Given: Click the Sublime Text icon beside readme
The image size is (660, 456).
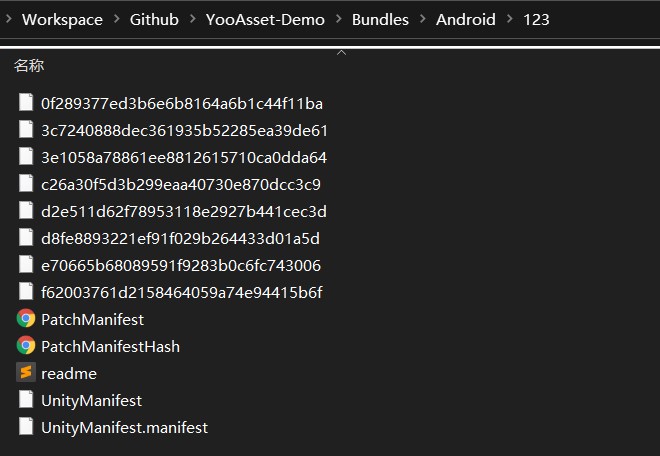Looking at the screenshot, I should 26,373.
